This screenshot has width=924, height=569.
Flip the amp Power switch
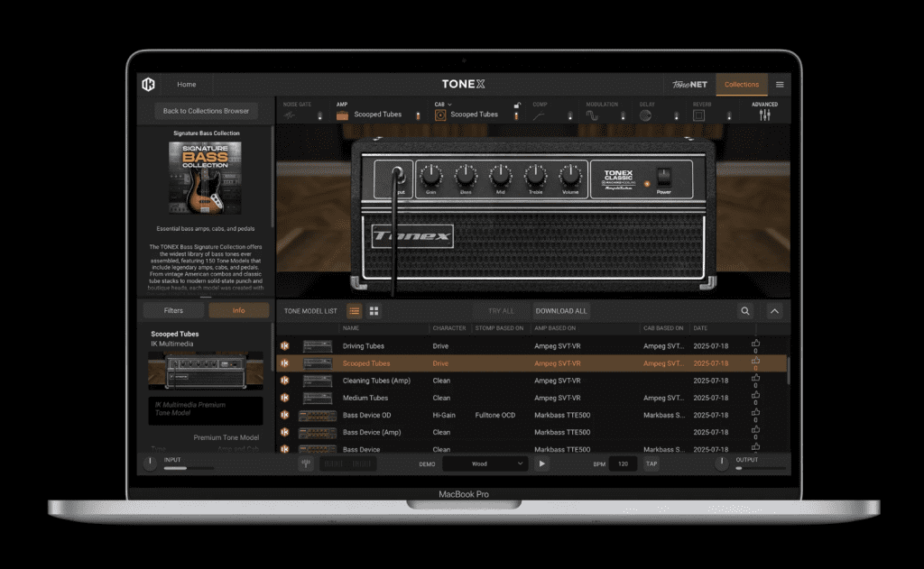(x=663, y=175)
